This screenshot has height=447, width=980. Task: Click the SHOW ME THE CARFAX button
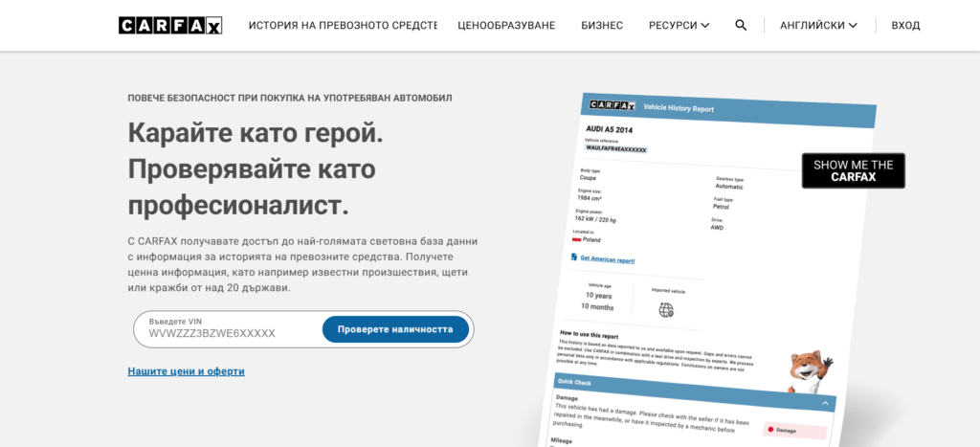[853, 170]
